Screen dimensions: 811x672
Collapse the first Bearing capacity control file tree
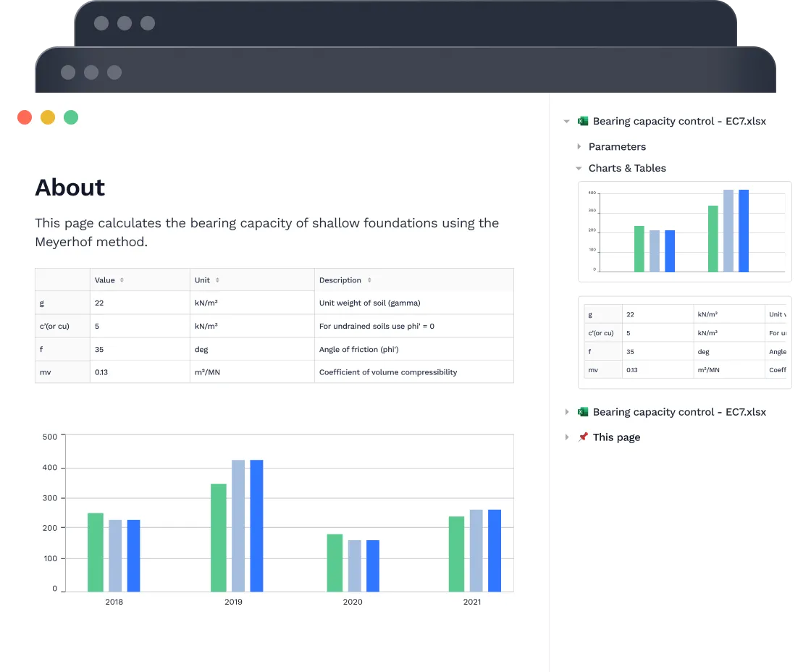(566, 122)
